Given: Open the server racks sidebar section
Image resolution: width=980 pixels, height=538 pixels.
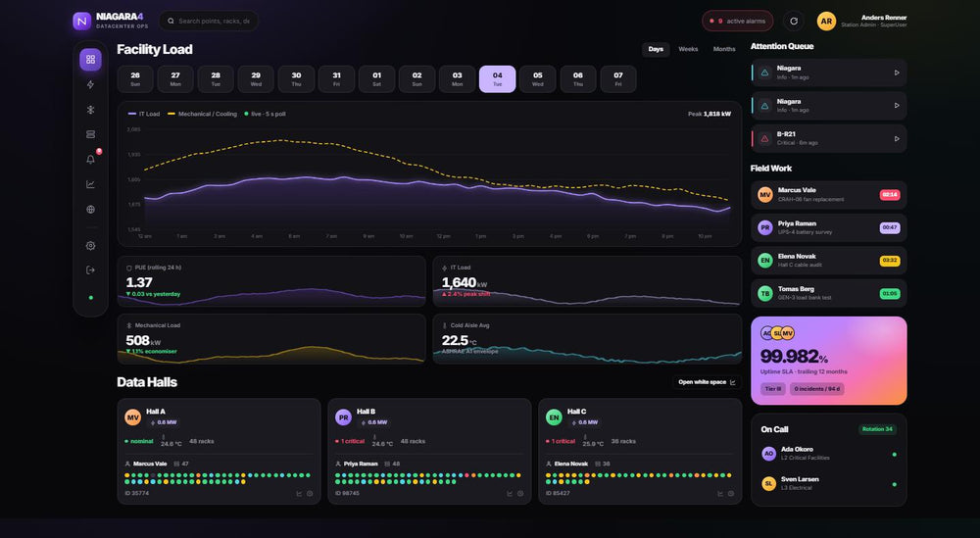Looking at the screenshot, I should [x=90, y=134].
